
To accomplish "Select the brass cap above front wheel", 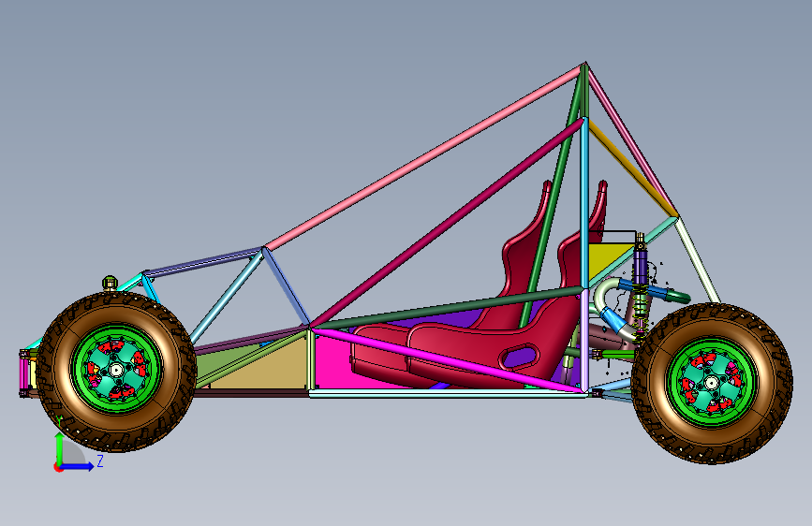I will [x=110, y=283].
